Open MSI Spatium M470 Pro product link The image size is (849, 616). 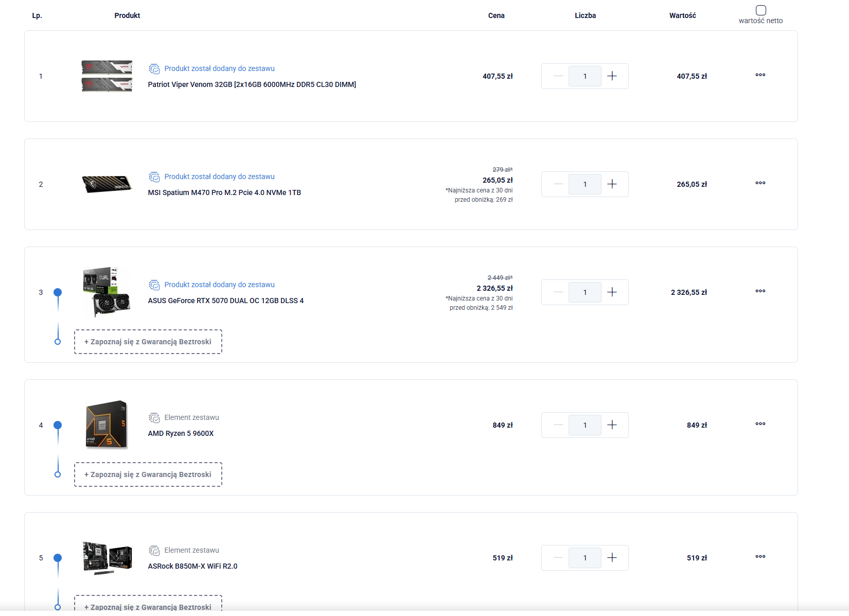point(224,192)
